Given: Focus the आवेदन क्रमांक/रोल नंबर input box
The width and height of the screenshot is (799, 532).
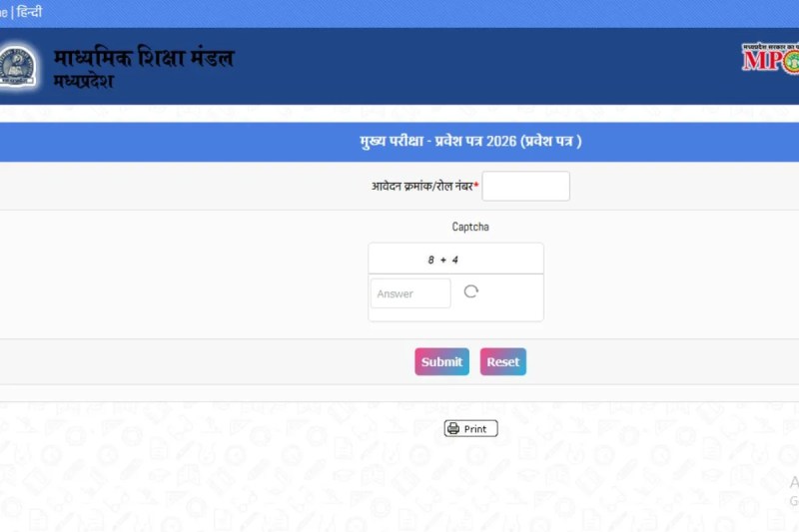Looking at the screenshot, I should [526, 186].
